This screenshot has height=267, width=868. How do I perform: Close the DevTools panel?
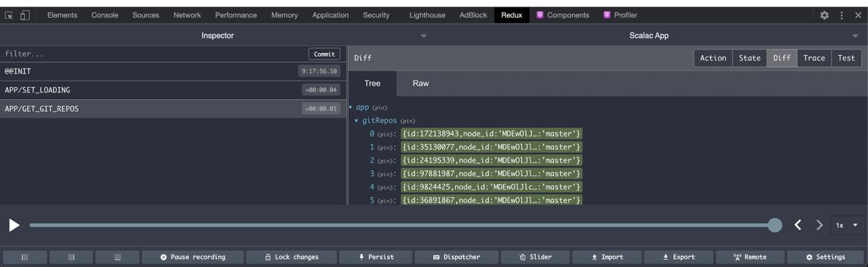click(x=858, y=15)
